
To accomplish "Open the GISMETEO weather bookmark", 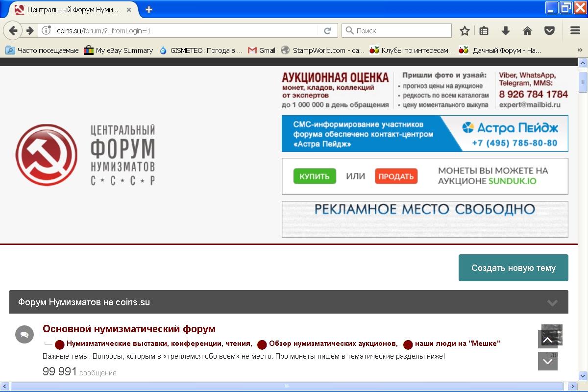I will (201, 50).
